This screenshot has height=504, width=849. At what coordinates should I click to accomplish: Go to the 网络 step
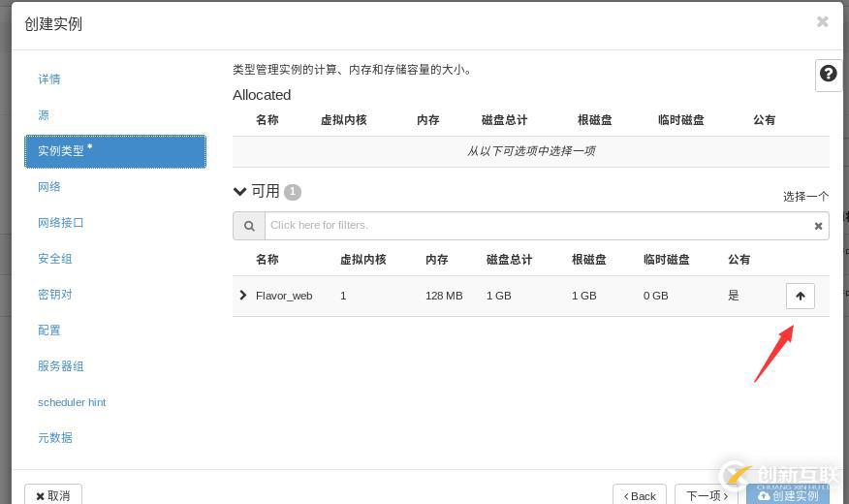tap(49, 187)
